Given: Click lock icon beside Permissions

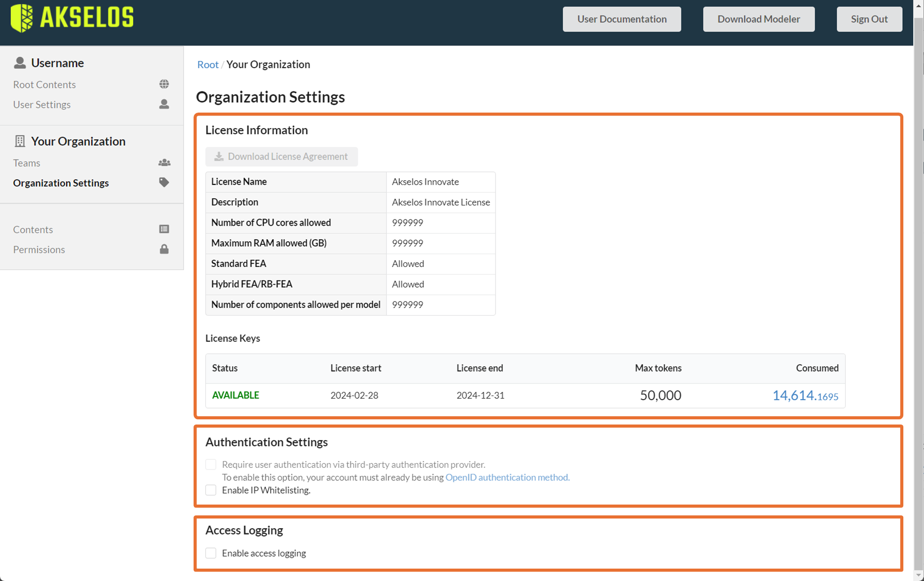Looking at the screenshot, I should click(x=164, y=249).
